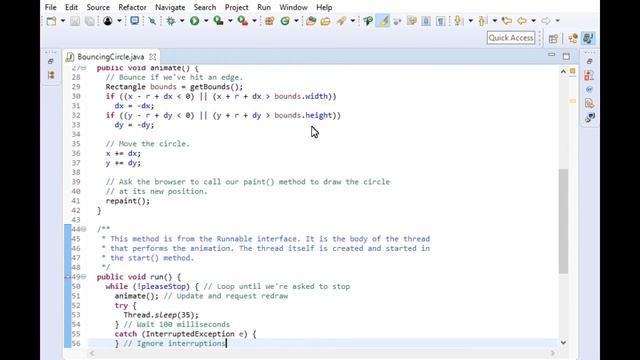Screen dimensions: 640x360
Task: Minimize the editor area
Action: [x=551, y=55]
